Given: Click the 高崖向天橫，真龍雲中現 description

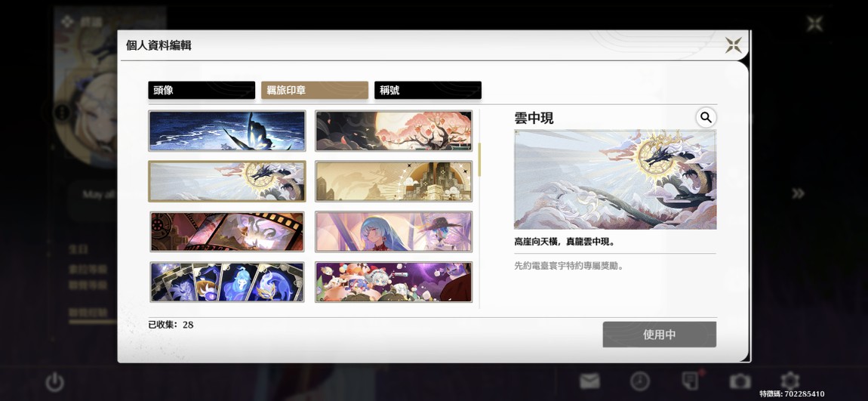Looking at the screenshot, I should click(x=565, y=242).
